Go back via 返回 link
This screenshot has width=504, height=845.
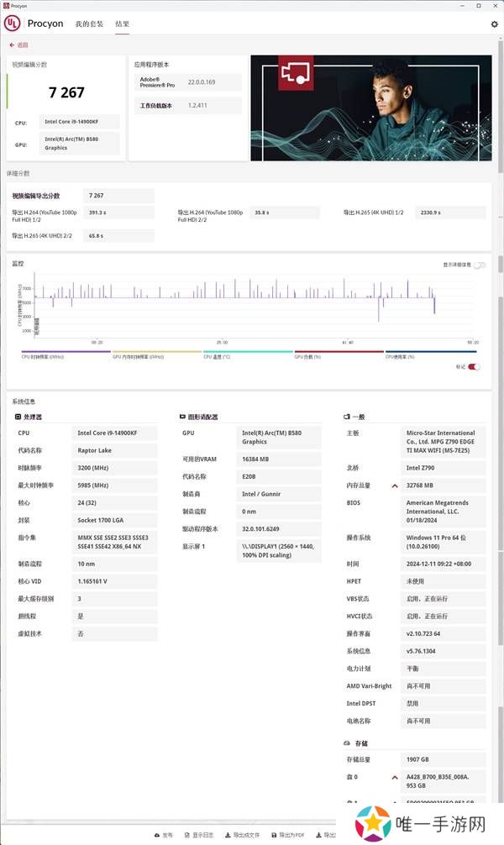pyautogui.click(x=18, y=45)
